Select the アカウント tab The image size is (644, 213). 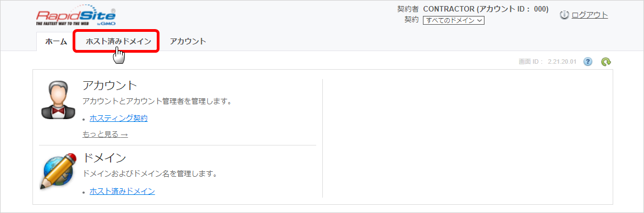[188, 41]
